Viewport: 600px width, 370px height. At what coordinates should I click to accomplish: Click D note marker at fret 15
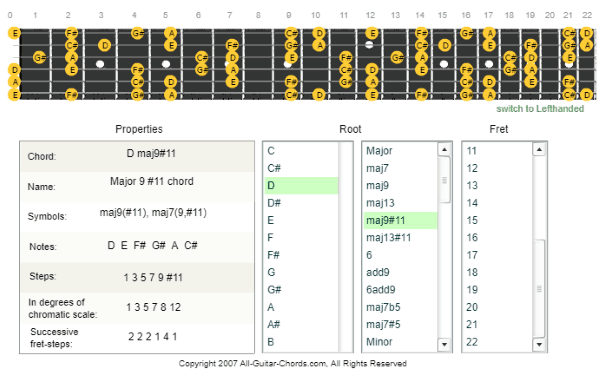pos(444,46)
